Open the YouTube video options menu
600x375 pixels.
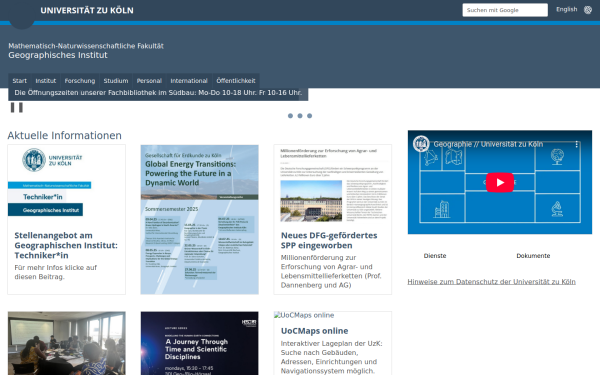tap(576, 144)
